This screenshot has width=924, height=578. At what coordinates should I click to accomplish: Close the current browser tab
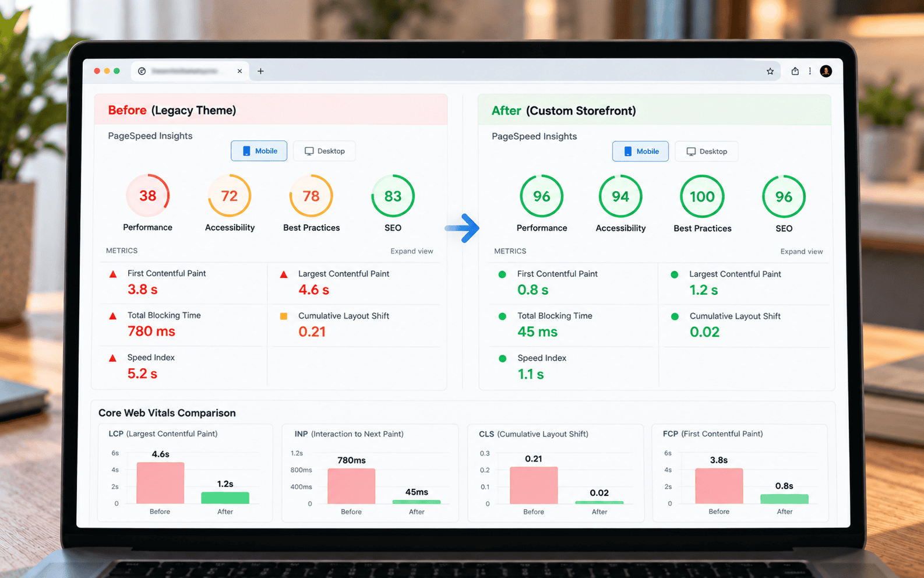tap(239, 71)
